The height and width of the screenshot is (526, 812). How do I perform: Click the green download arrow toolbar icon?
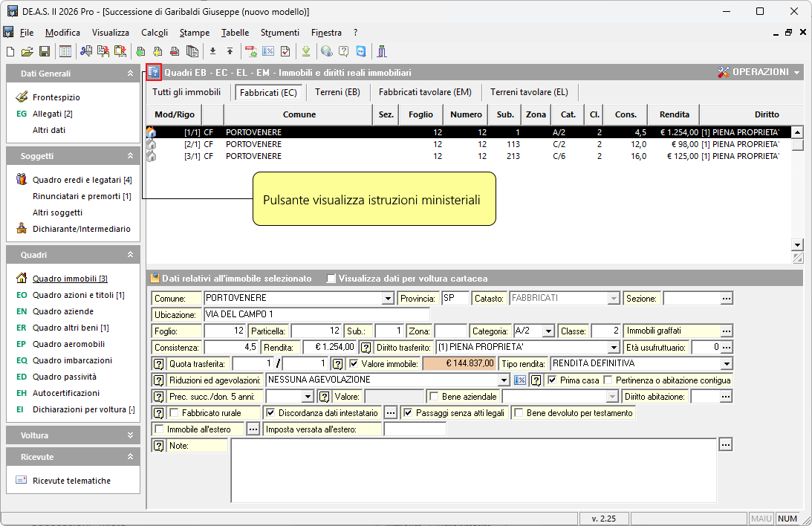pos(305,51)
